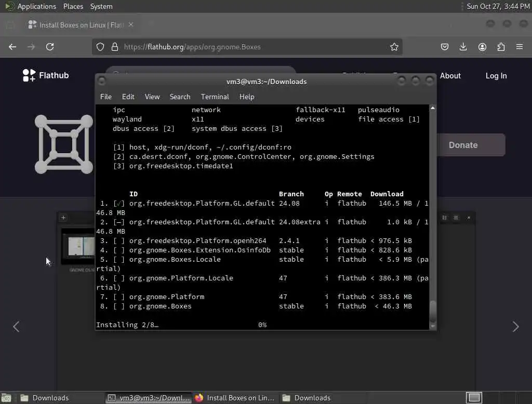Screen dimensions: 532x404
Task: Open the terminal Help menu
Action: (x=247, y=97)
